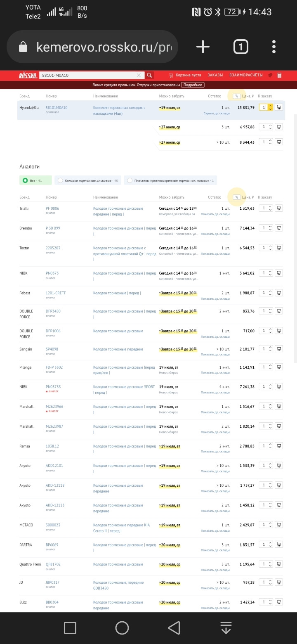297x644 pixels.
Task: Open the Febest 1201-CRETF part link
Action: tap(56, 293)
